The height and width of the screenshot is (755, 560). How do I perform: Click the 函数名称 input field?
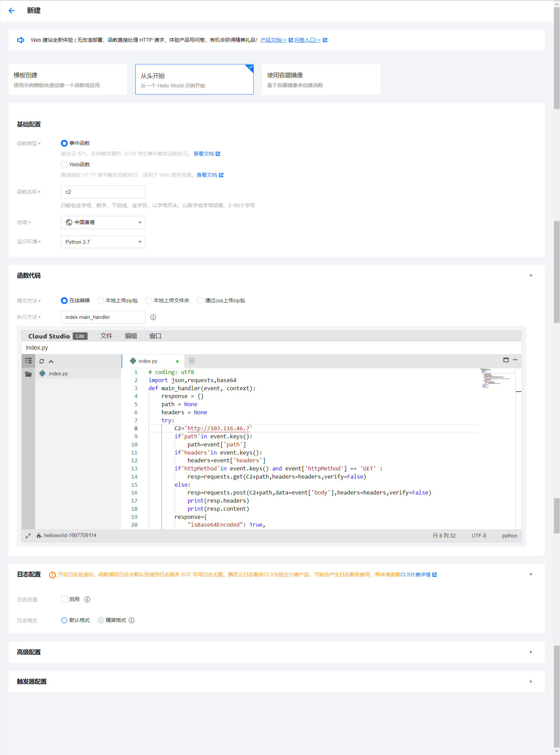(x=103, y=192)
